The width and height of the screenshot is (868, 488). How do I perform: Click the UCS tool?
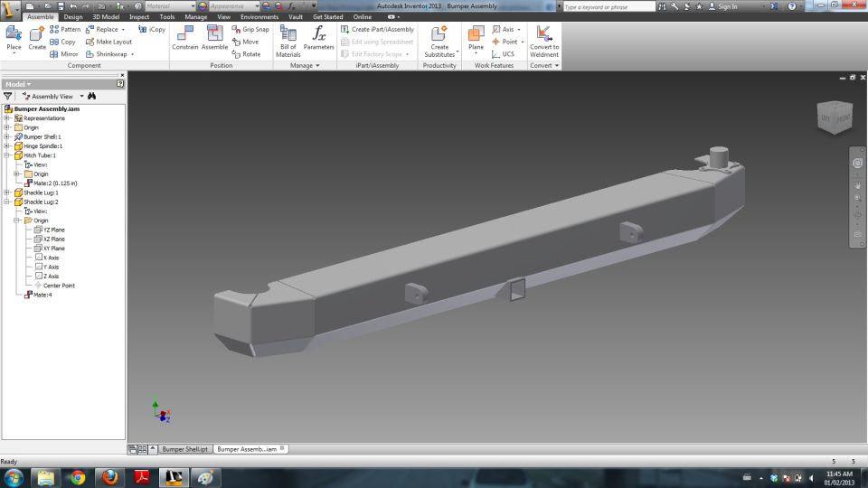pos(504,54)
